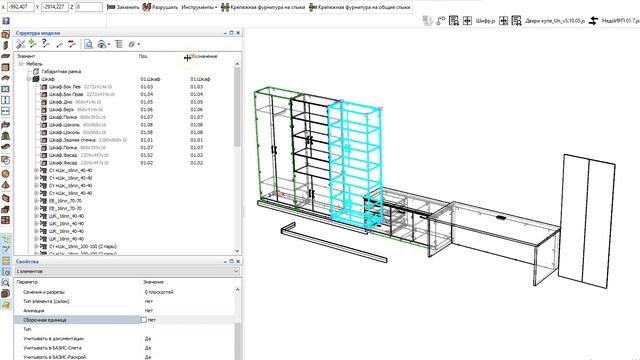Click the horizontal panel icon in left sidebar

(6, 56)
